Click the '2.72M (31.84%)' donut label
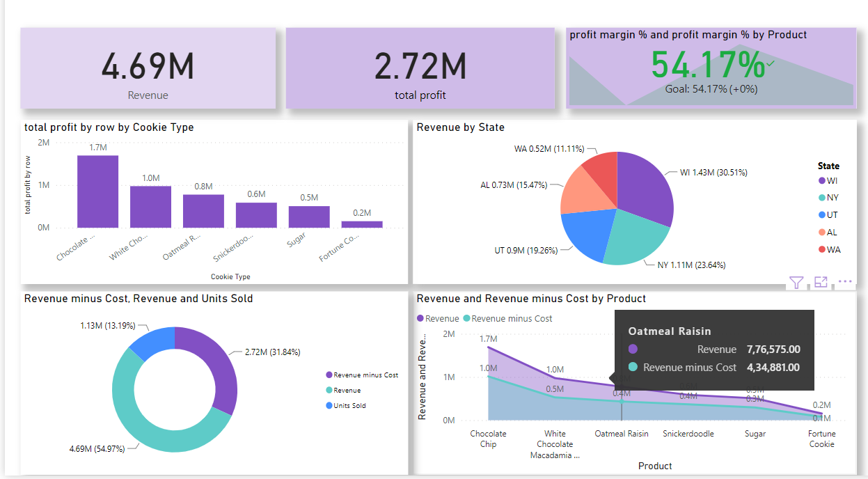Image resolution: width=868 pixels, height=479 pixels. (272, 352)
